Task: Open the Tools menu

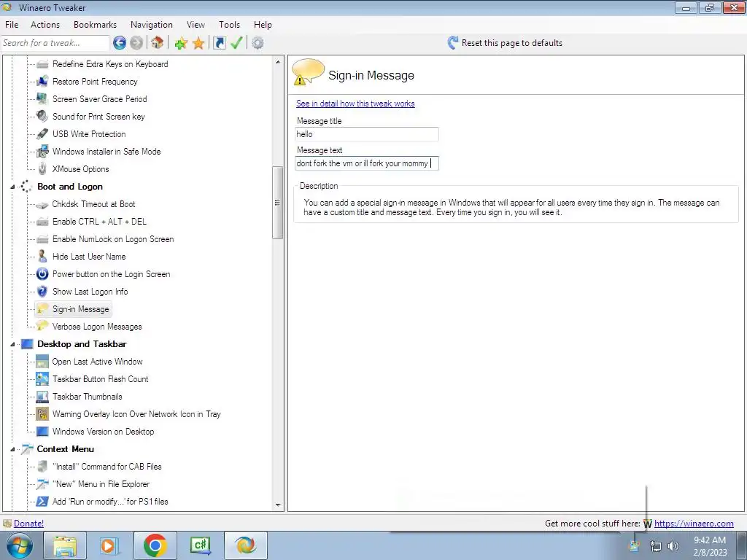Action: [229, 25]
